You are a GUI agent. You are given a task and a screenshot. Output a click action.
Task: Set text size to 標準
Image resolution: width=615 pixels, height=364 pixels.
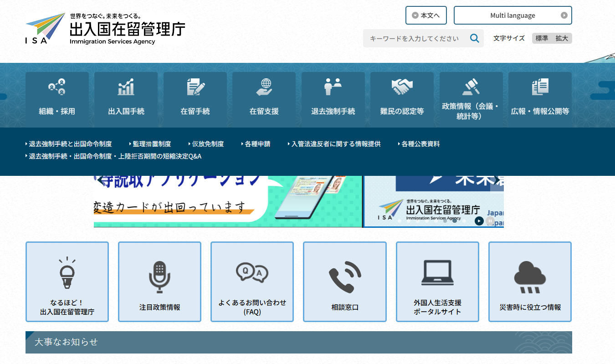[x=541, y=38]
